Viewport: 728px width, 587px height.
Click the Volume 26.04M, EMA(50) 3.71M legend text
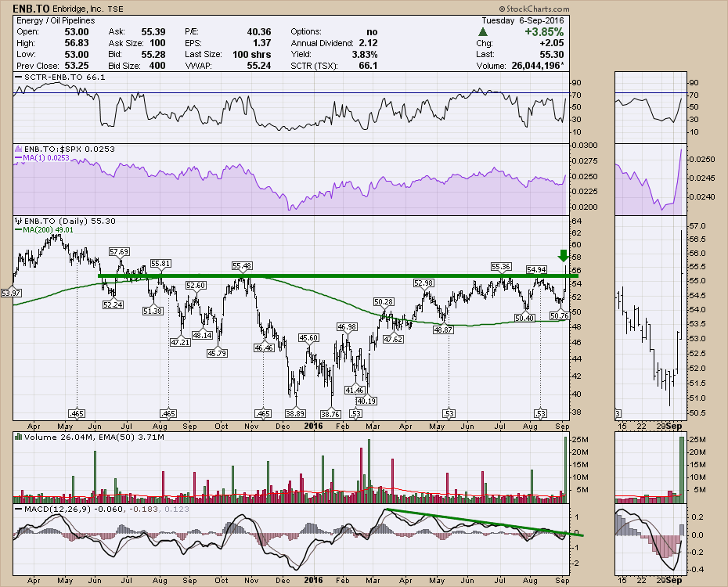pyautogui.click(x=94, y=437)
